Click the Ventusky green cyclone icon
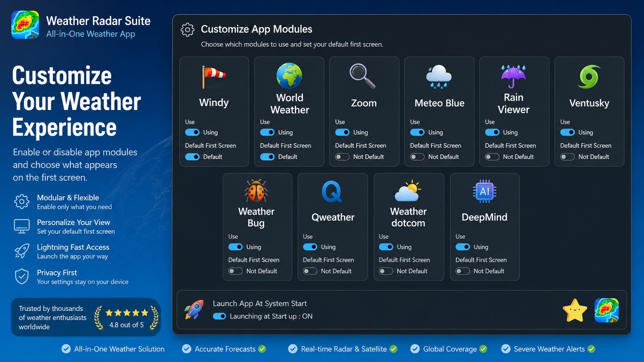This screenshot has width=644, height=362. pos(589,77)
